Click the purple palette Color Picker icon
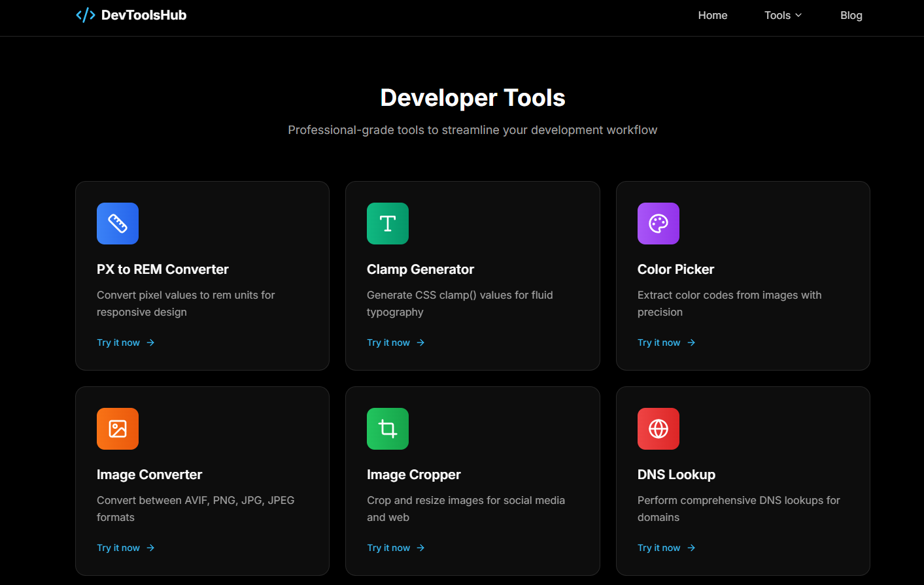This screenshot has width=924, height=585. tap(659, 224)
